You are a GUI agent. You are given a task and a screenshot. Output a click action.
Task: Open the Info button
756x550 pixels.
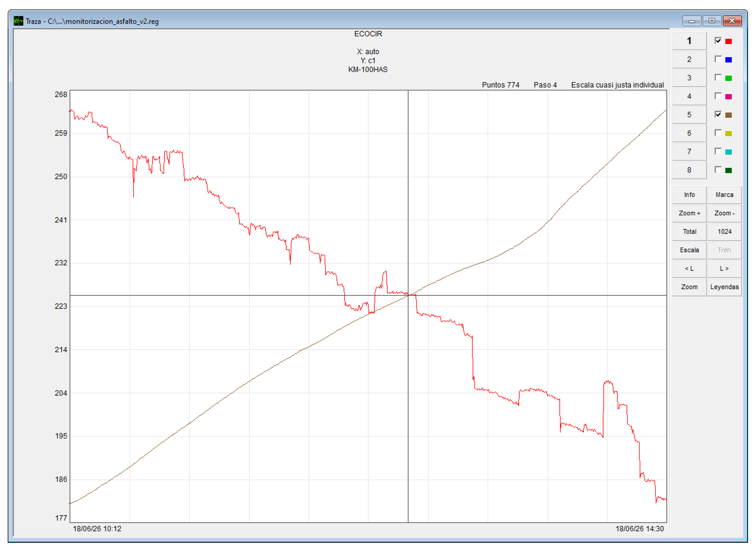[689, 195]
